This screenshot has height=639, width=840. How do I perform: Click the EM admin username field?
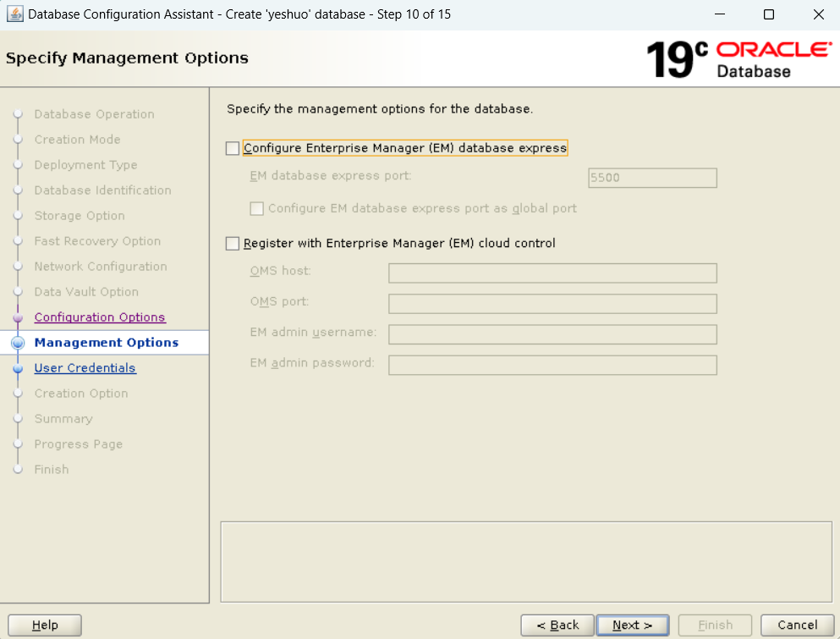[x=552, y=334]
